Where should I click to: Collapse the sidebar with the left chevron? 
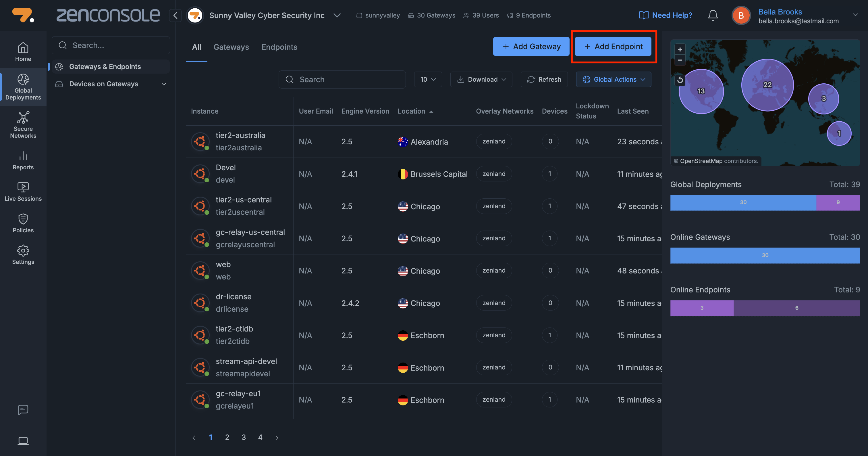click(x=175, y=15)
